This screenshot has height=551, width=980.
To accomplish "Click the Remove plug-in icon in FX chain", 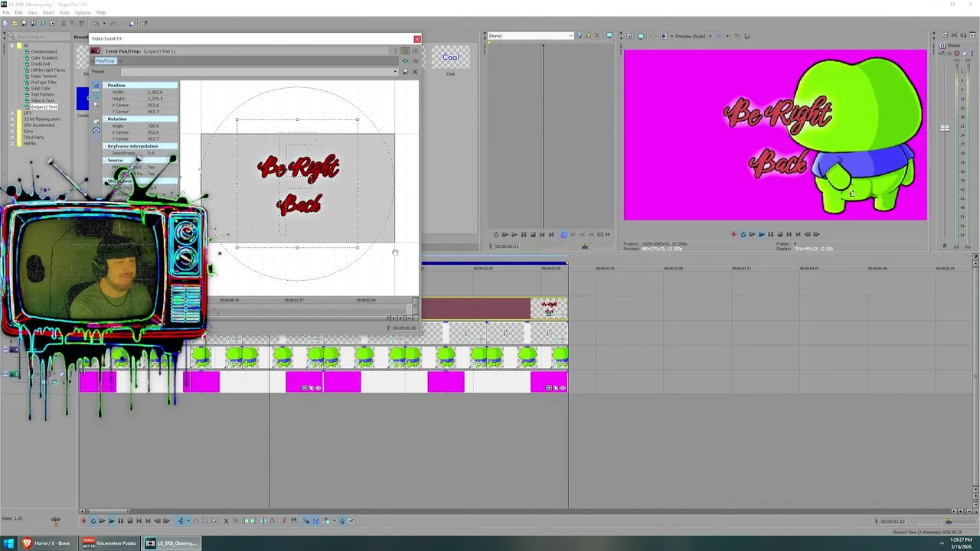I will (x=415, y=60).
